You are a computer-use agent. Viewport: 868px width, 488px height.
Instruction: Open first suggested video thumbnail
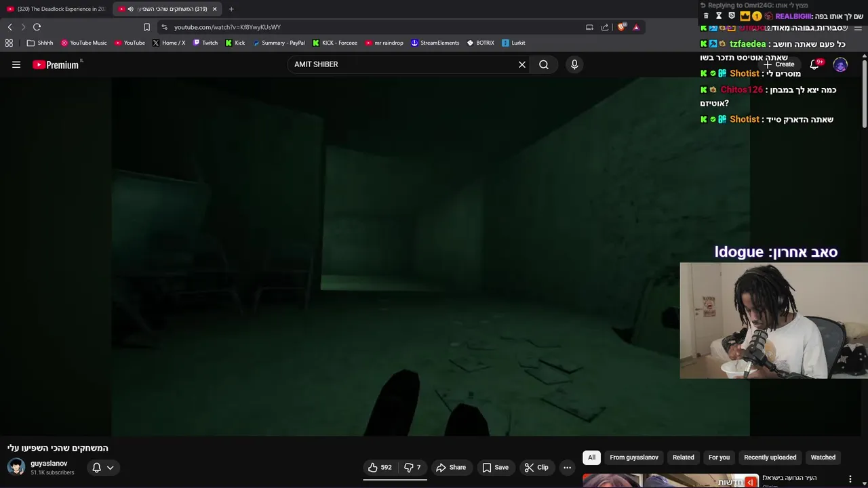[670, 481]
